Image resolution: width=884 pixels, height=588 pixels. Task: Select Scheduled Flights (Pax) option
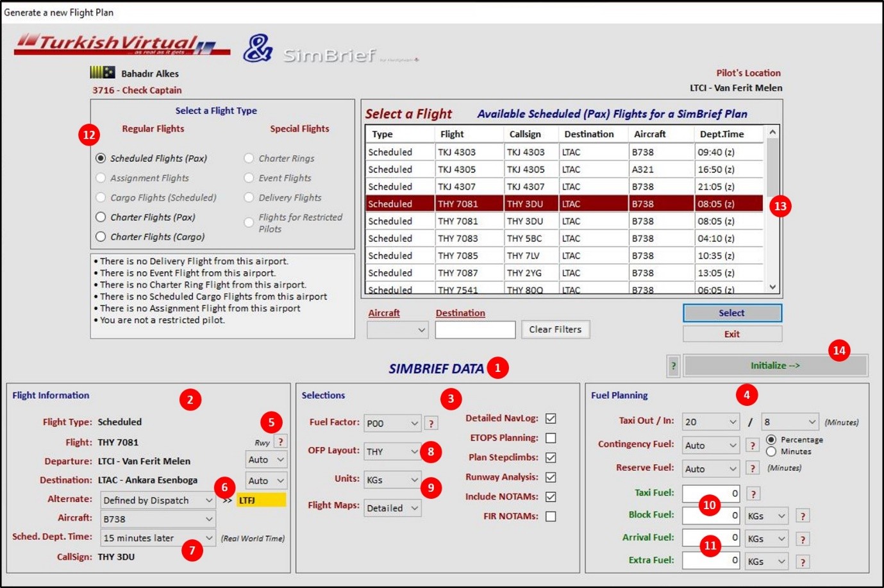coord(101,158)
